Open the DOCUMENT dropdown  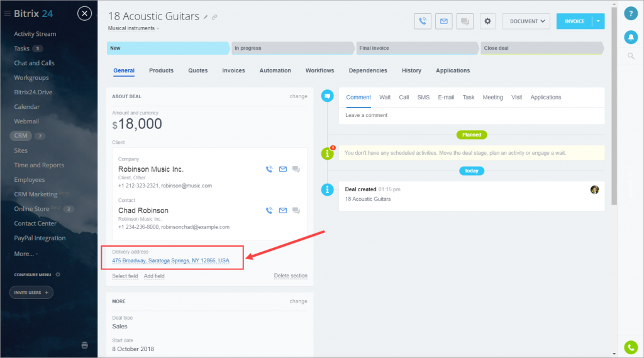tap(527, 21)
